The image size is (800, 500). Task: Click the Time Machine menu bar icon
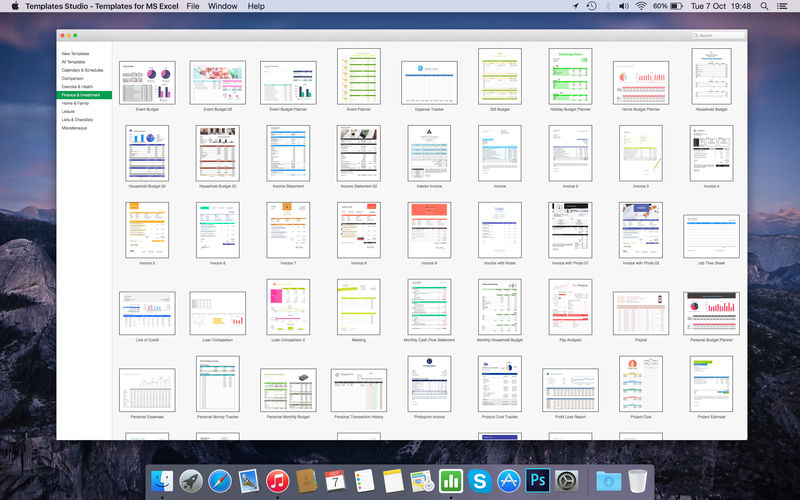(591, 6)
